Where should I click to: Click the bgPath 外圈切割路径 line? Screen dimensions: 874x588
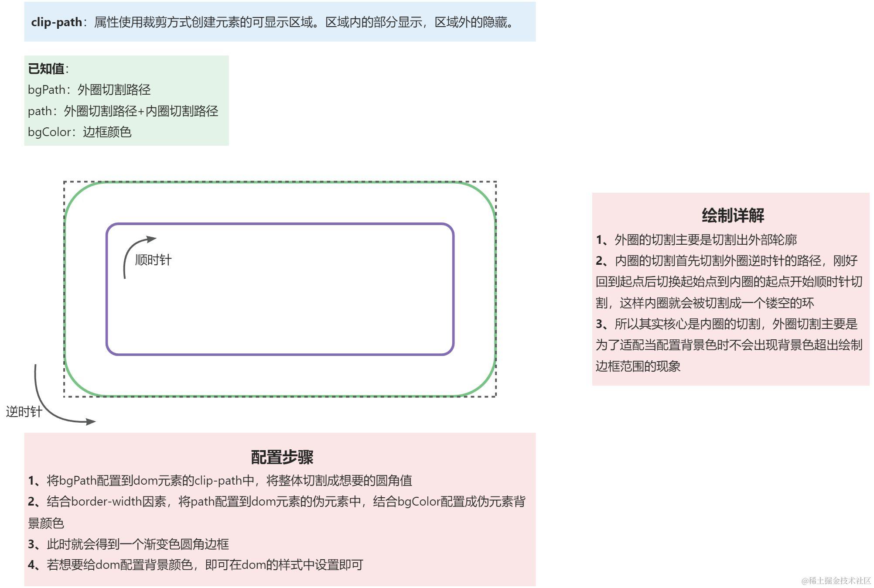pos(89,90)
